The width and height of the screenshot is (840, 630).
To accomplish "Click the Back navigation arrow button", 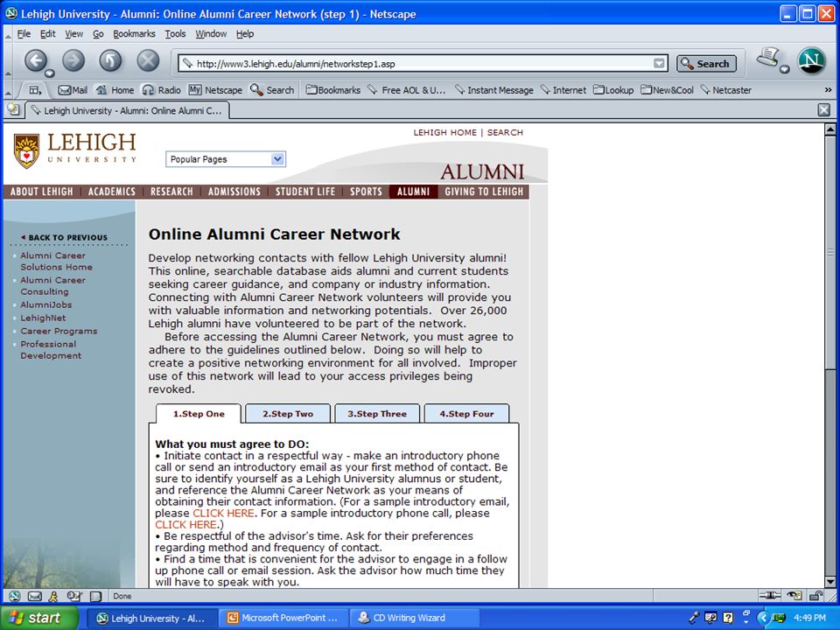I will 36,60.
